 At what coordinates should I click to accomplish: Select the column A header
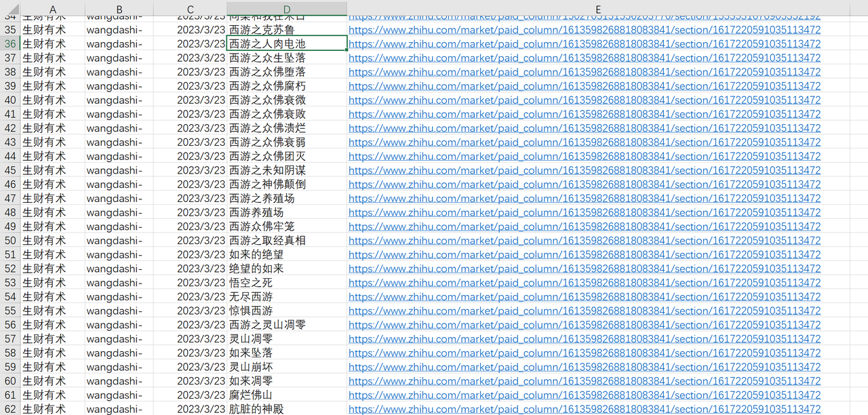[x=53, y=9]
